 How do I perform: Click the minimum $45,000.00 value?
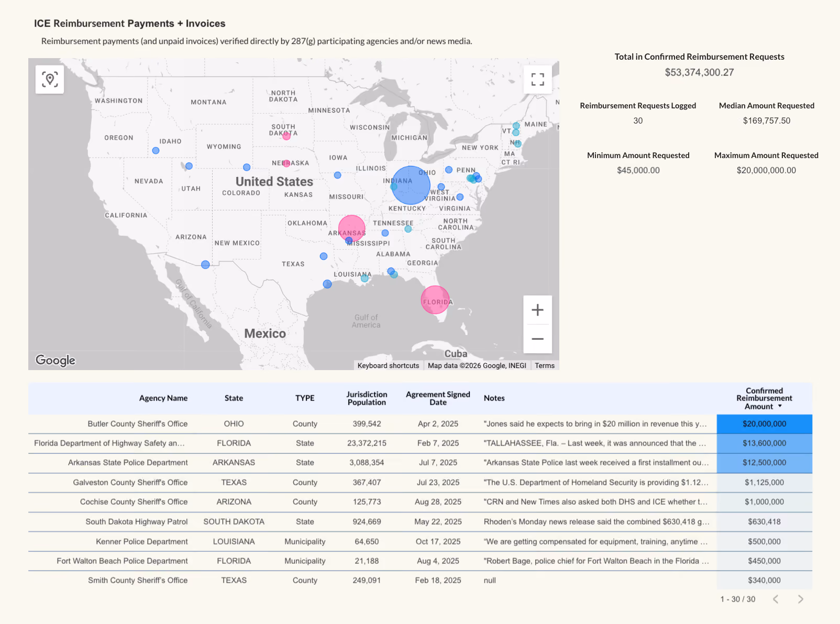638,171
